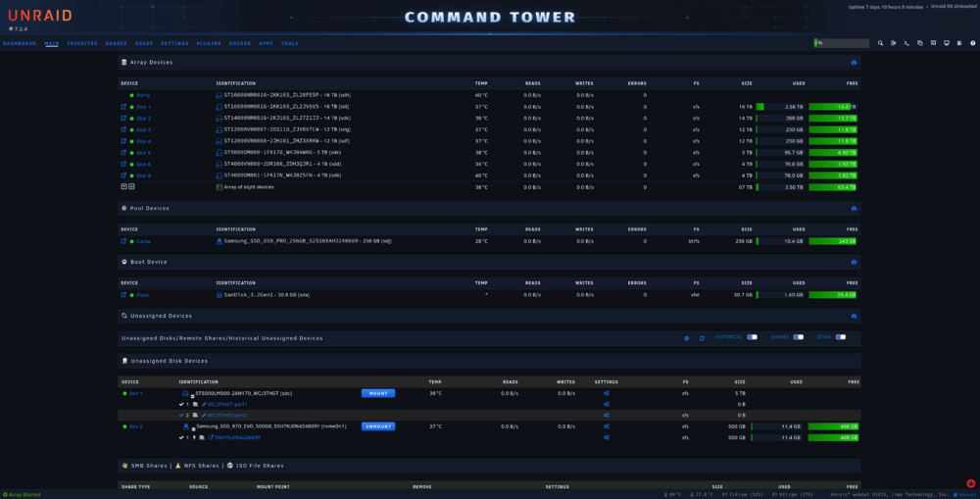This screenshot has width=980, height=499.
Task: Click the array total row plus icon
Action: click(x=131, y=186)
